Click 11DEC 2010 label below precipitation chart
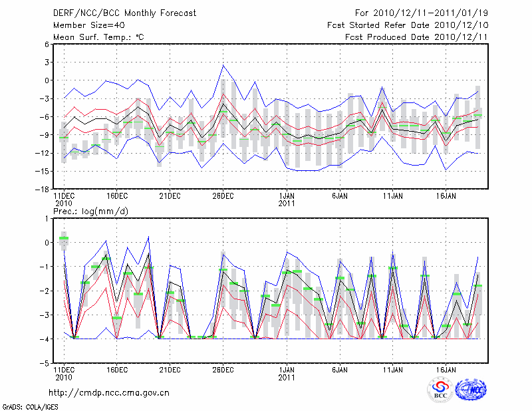 click(x=63, y=372)
